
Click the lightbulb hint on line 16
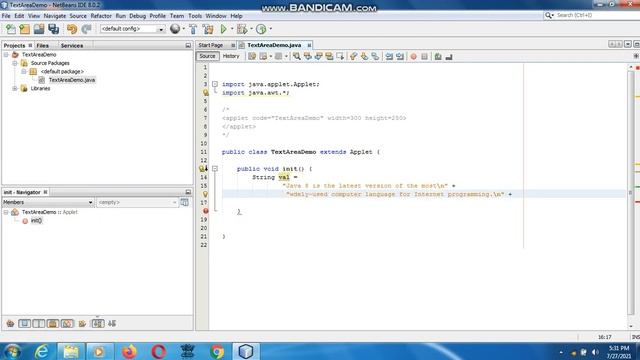coord(205,194)
